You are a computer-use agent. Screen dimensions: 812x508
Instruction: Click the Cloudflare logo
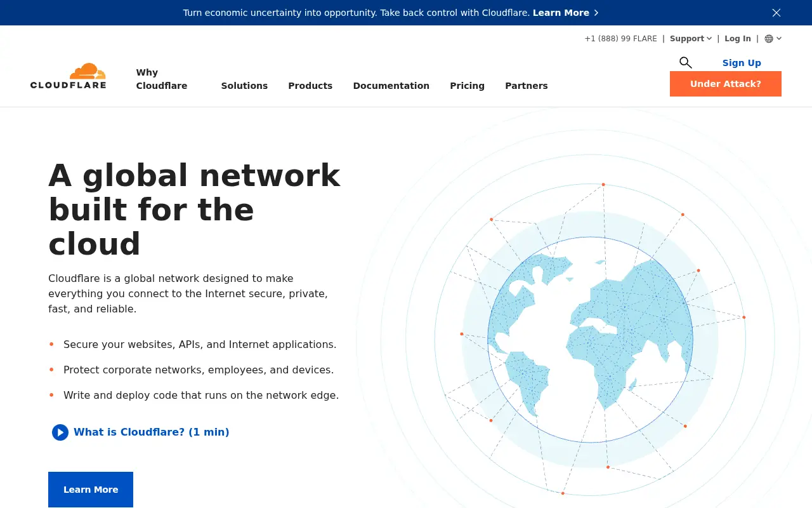point(68,76)
